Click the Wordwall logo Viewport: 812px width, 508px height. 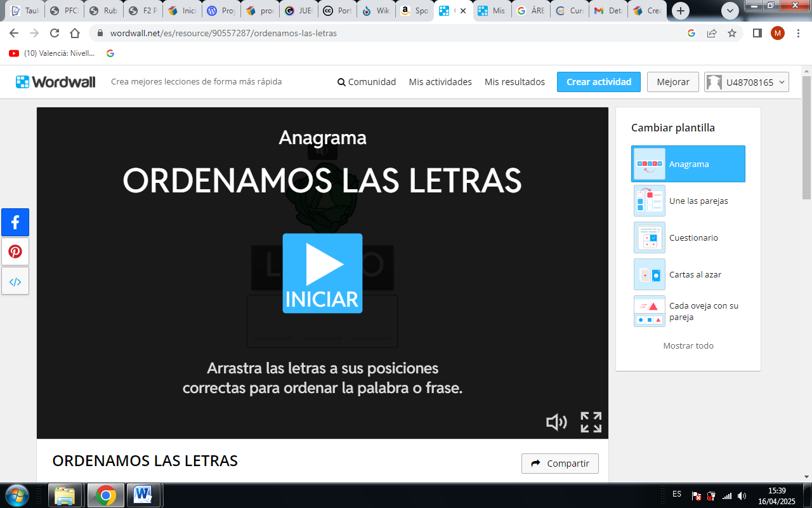(56, 82)
